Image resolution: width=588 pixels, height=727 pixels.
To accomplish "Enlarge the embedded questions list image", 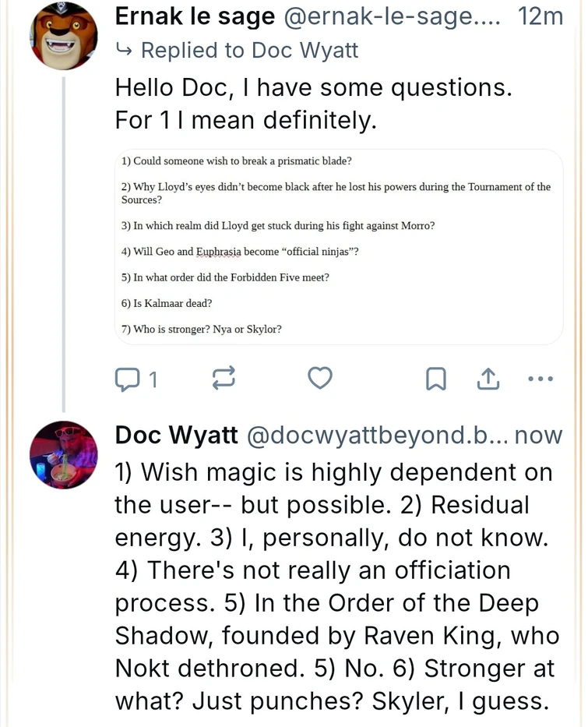I will [339, 246].
